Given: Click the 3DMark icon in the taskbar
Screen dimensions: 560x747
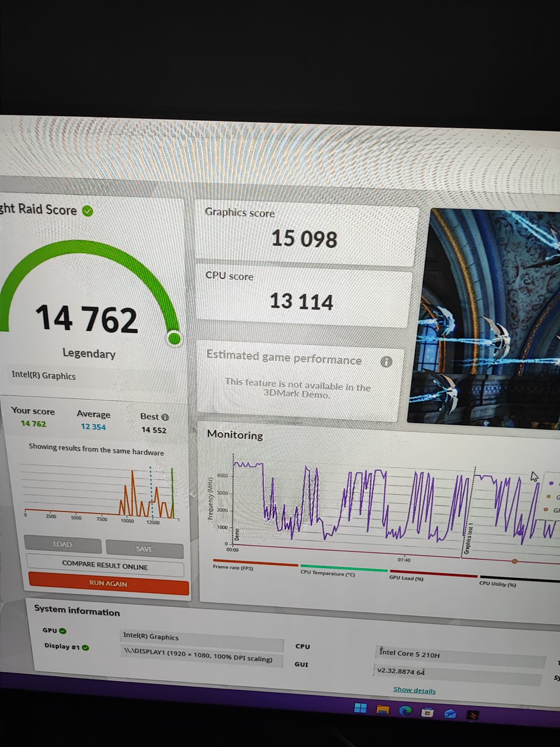Looking at the screenshot, I should pos(472,714).
